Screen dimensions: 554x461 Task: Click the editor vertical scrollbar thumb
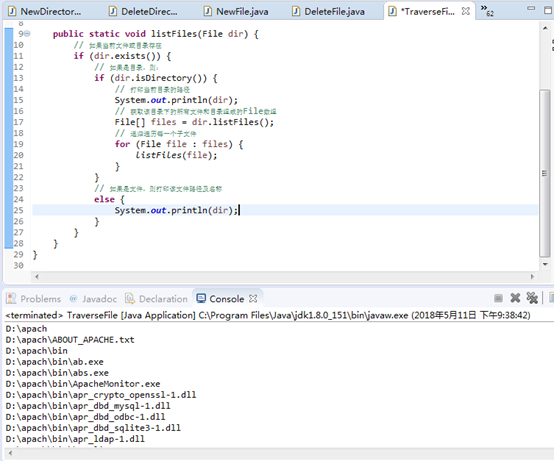(x=545, y=173)
